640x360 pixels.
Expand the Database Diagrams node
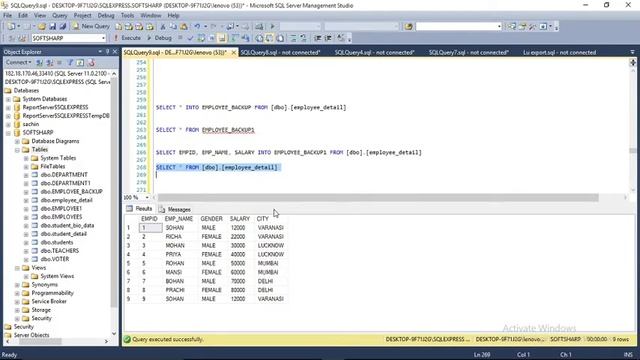tap(17, 141)
